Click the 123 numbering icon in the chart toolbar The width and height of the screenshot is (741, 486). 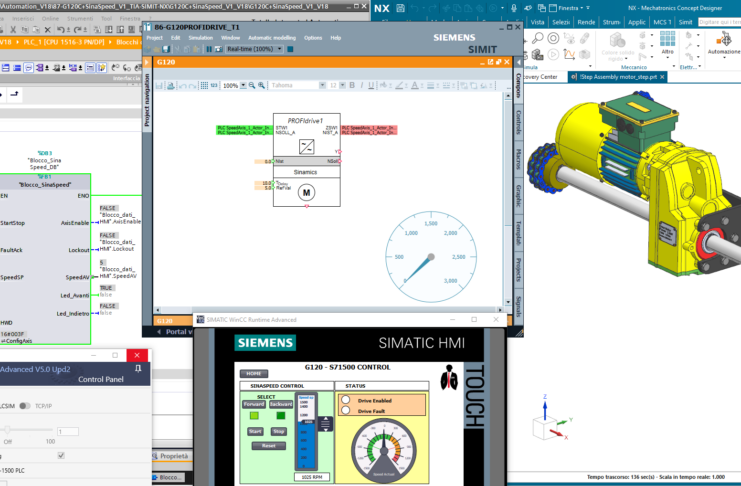214,86
